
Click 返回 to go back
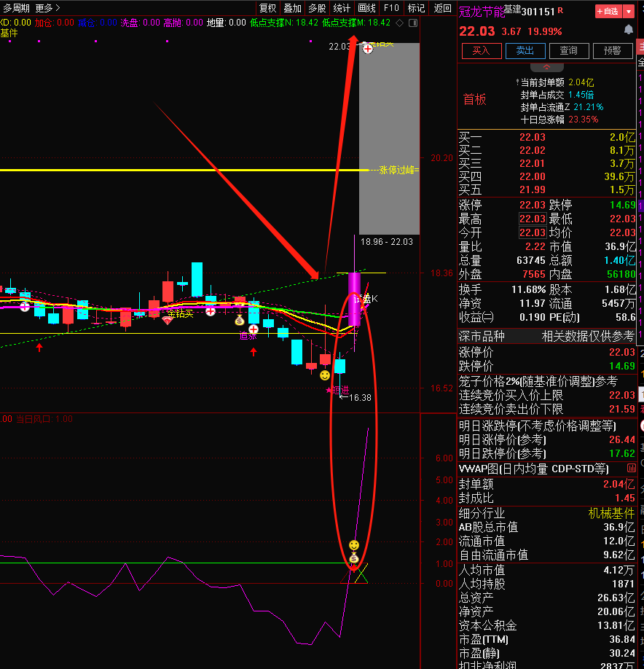pos(442,8)
